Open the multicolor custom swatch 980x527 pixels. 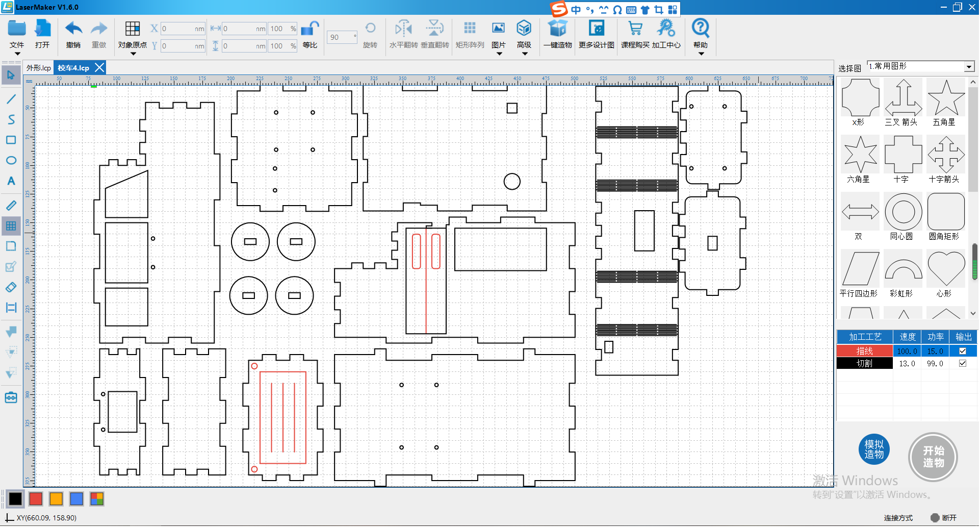tap(97, 499)
